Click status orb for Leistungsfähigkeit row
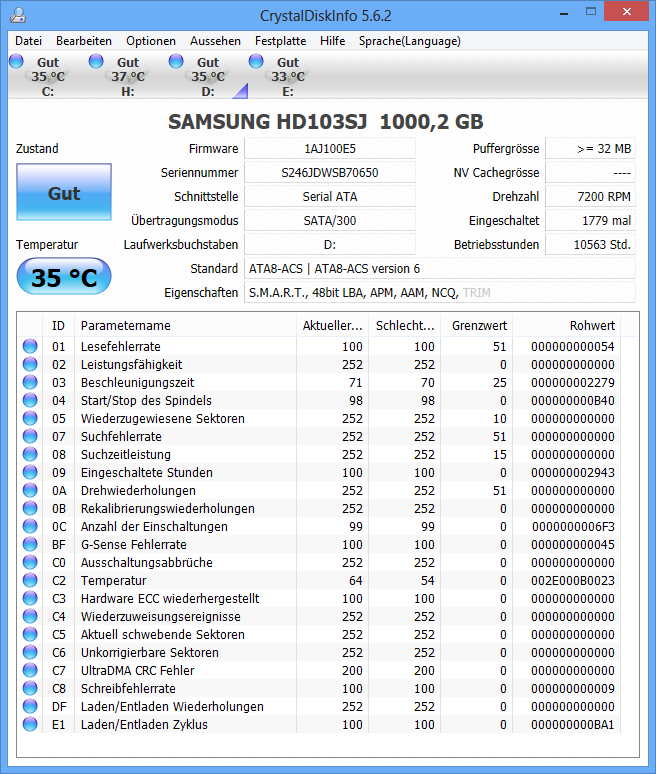This screenshot has height=774, width=656. coord(30,364)
